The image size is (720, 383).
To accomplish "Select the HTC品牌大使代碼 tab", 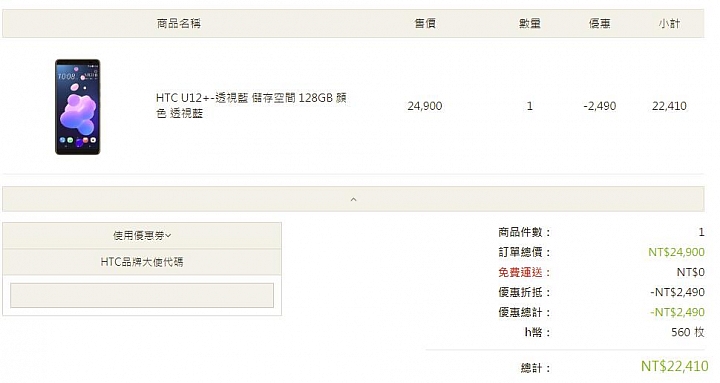I will pyautogui.click(x=142, y=262).
